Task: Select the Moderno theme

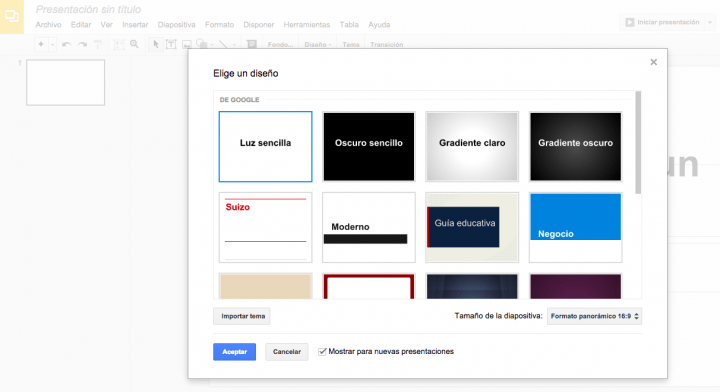Action: coord(369,227)
